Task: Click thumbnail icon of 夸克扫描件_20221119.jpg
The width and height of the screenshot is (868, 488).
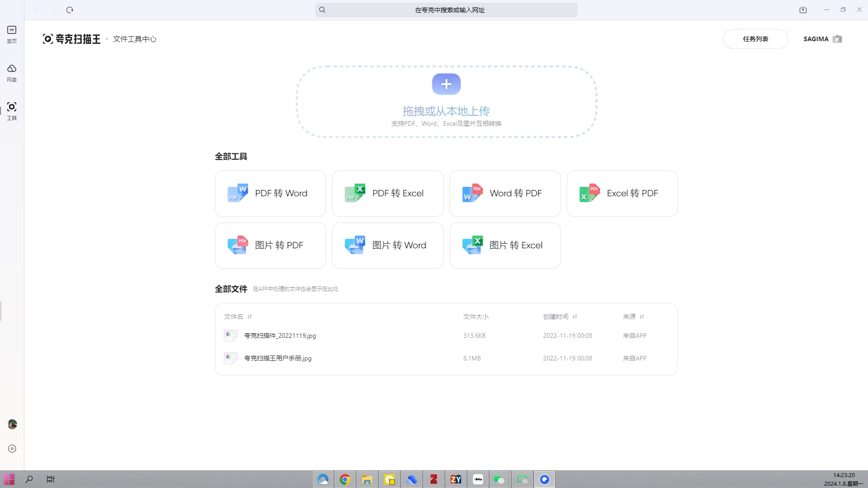Action: click(x=230, y=335)
